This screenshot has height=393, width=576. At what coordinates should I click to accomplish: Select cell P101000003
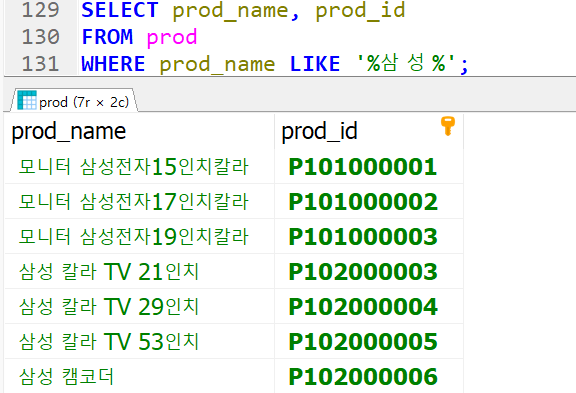pyautogui.click(x=369, y=236)
